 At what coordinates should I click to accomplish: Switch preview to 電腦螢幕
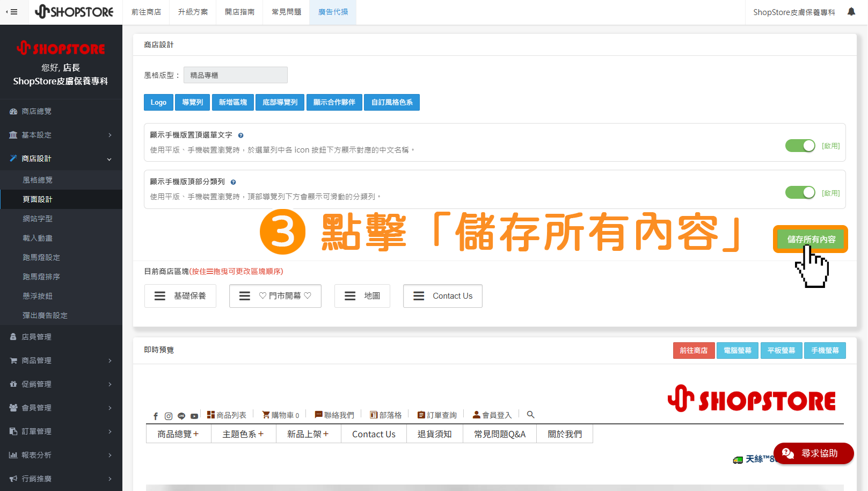(738, 350)
